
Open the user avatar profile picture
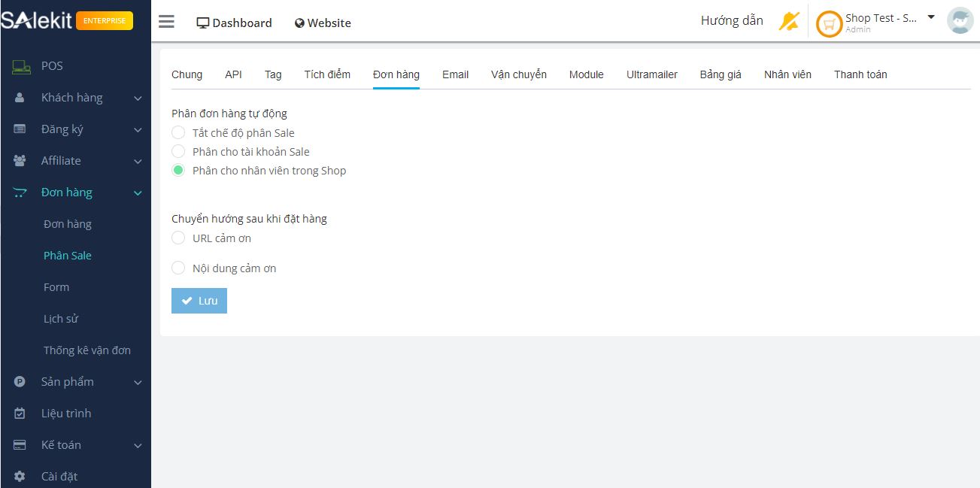tap(960, 22)
